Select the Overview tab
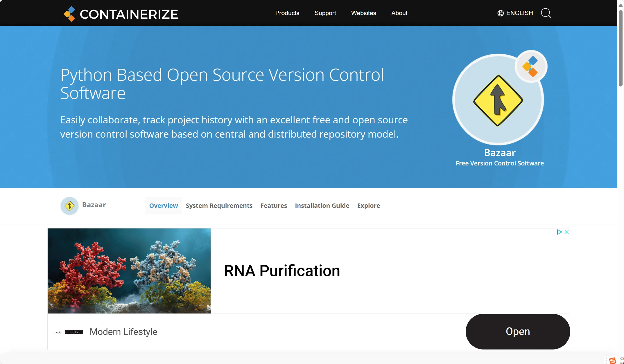Screen dimensions: 624x364 [163, 206]
